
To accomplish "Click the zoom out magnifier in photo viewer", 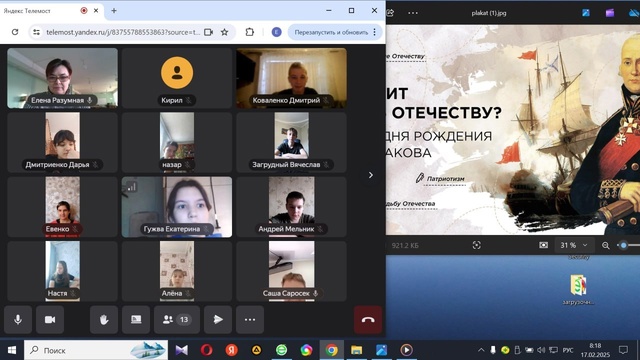I will pyautogui.click(x=606, y=245).
